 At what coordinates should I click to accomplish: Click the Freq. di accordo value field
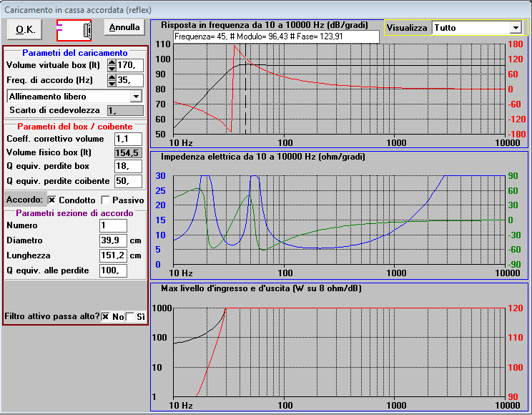click(x=129, y=80)
